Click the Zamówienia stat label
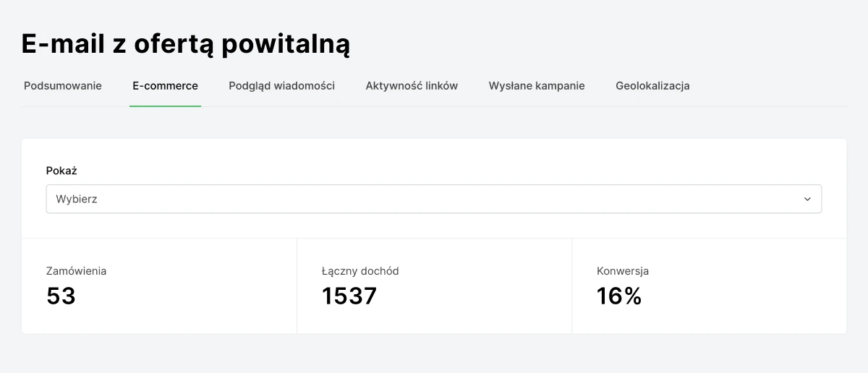The image size is (868, 373). click(x=76, y=271)
